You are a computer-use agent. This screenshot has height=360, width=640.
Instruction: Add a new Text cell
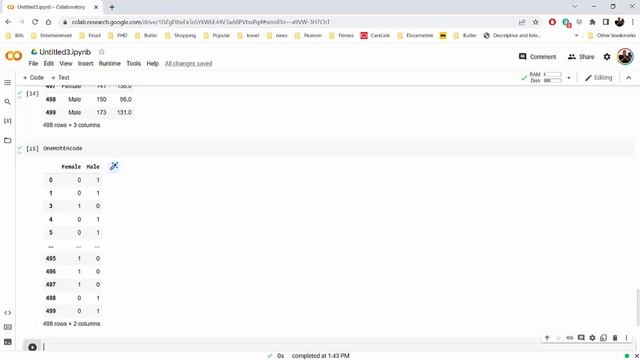coord(60,78)
